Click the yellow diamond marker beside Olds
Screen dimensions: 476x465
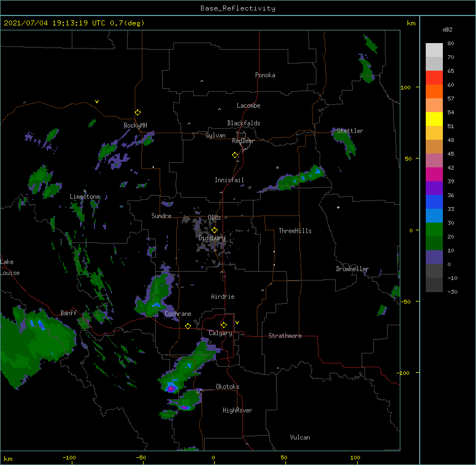(x=215, y=230)
